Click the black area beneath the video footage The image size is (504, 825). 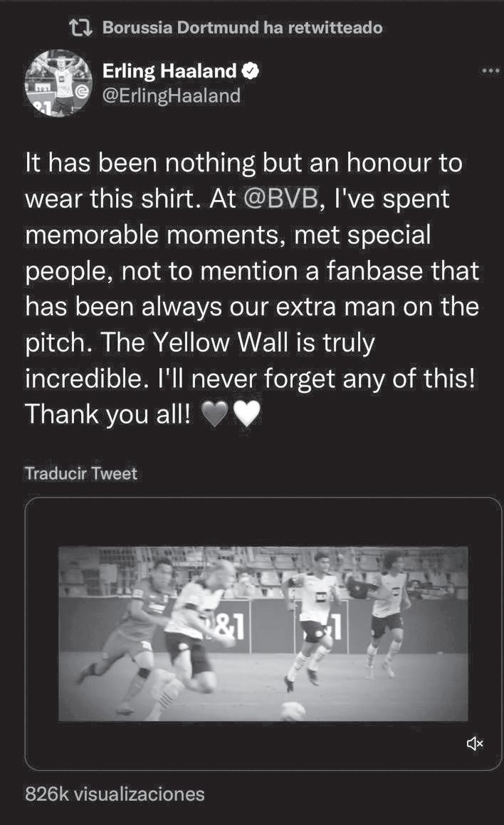[x=263, y=744]
